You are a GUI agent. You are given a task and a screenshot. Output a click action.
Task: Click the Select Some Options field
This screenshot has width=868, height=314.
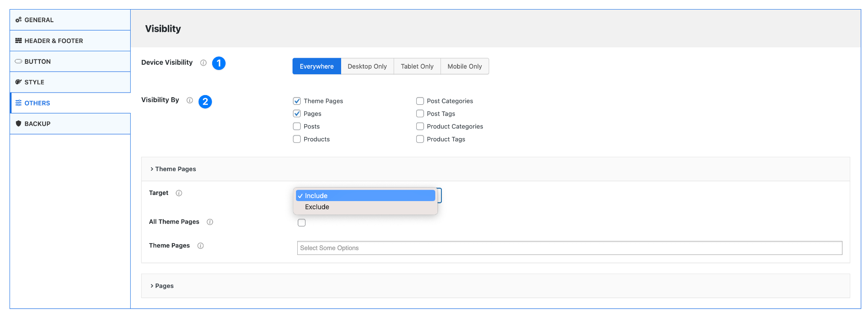[x=569, y=248]
